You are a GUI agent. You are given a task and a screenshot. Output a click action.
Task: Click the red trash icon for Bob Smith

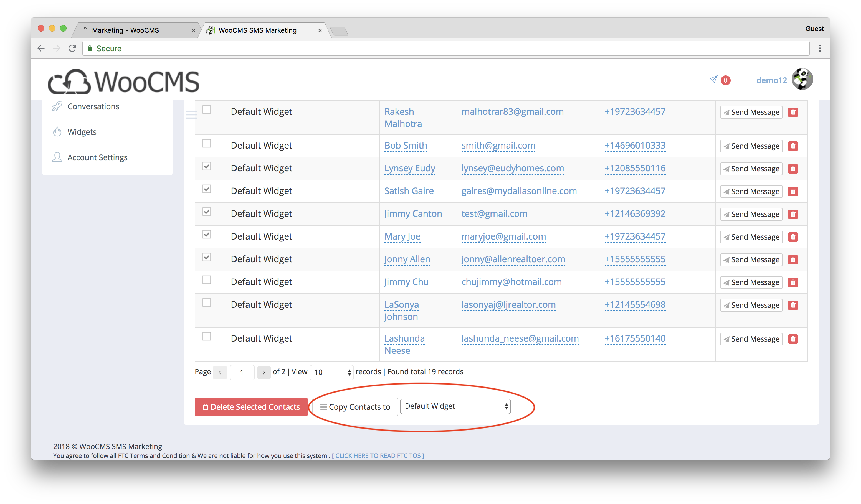tap(793, 146)
